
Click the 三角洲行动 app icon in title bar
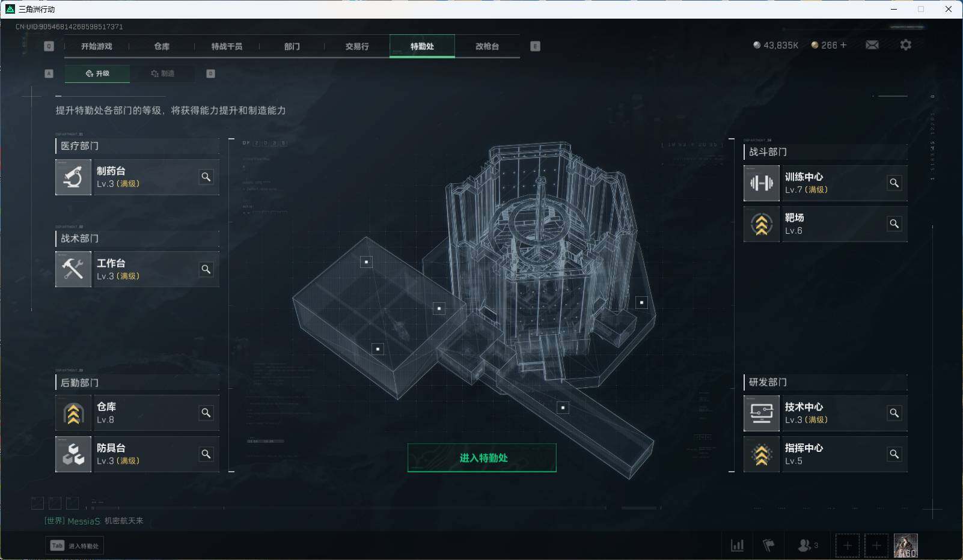pos(10,9)
